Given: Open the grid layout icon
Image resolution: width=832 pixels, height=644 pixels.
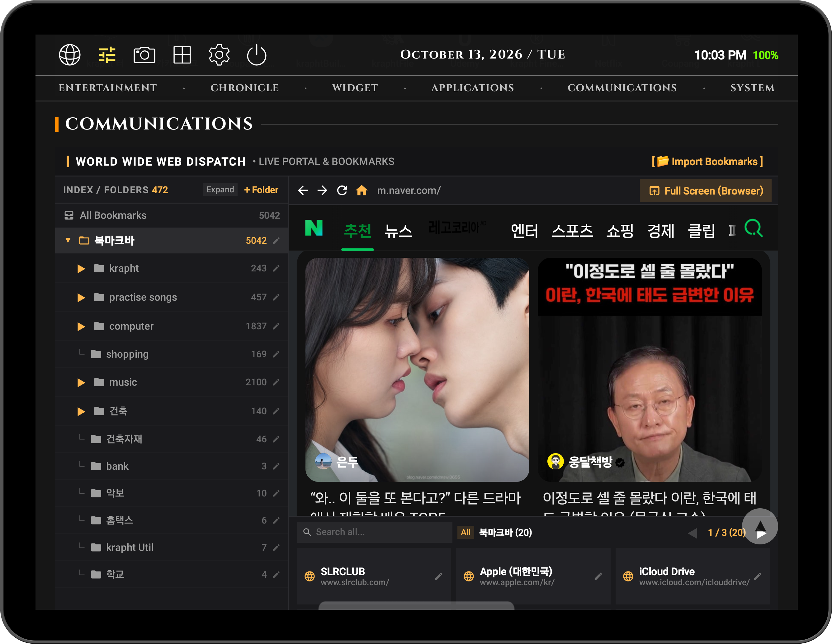Looking at the screenshot, I should pyautogui.click(x=182, y=55).
